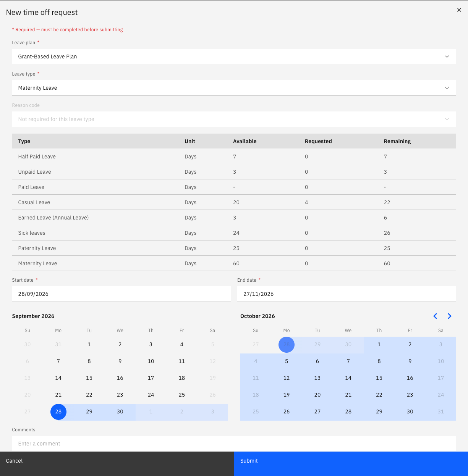
Task: Pick October 1 in the October calendar
Action: tap(379, 345)
